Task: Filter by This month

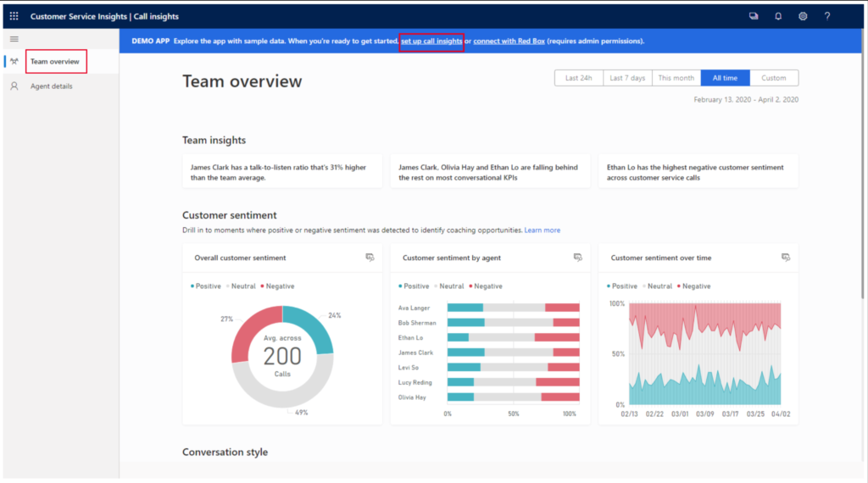Action: point(676,78)
